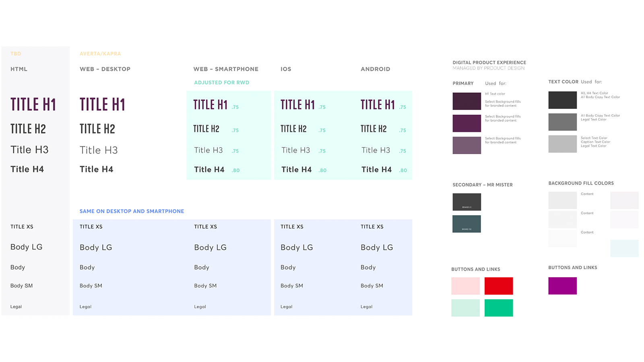
Task: Select the bright green button swatch
Action: click(499, 308)
